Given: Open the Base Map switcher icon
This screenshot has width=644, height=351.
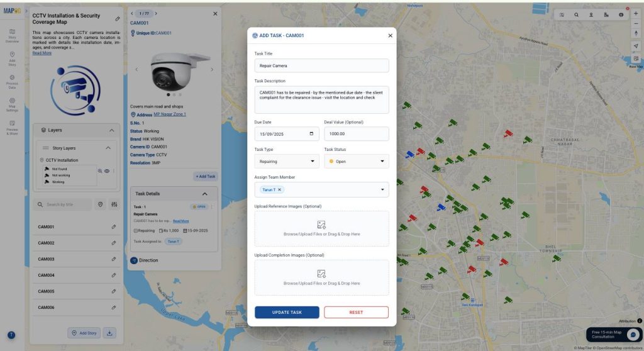Looking at the screenshot, I should pyautogui.click(x=636, y=59).
